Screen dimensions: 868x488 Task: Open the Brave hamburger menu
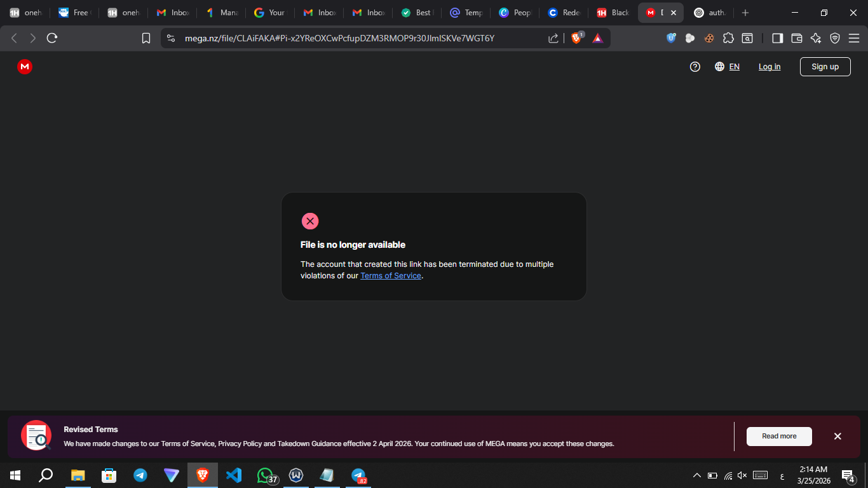(853, 38)
